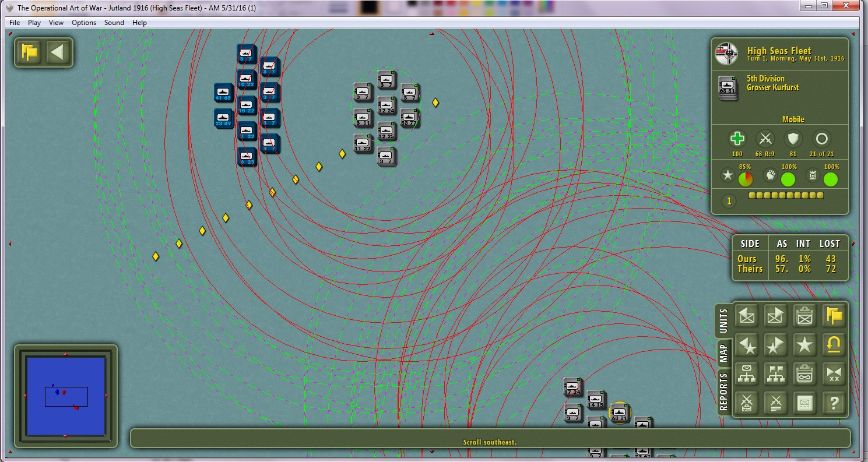Select gray ship unit labeled 58 77
Viewport: 868px width, 462px height.
click(x=409, y=118)
